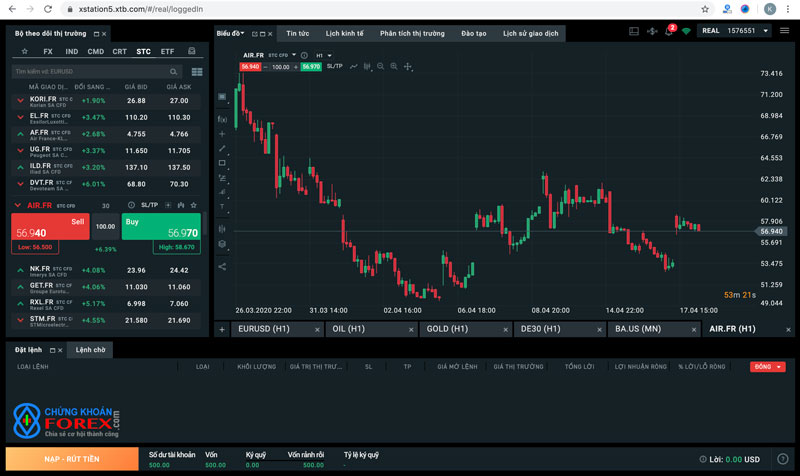The image size is (800, 476).
Task: Expand the AF.FR row chevron
Action: click(x=20, y=134)
